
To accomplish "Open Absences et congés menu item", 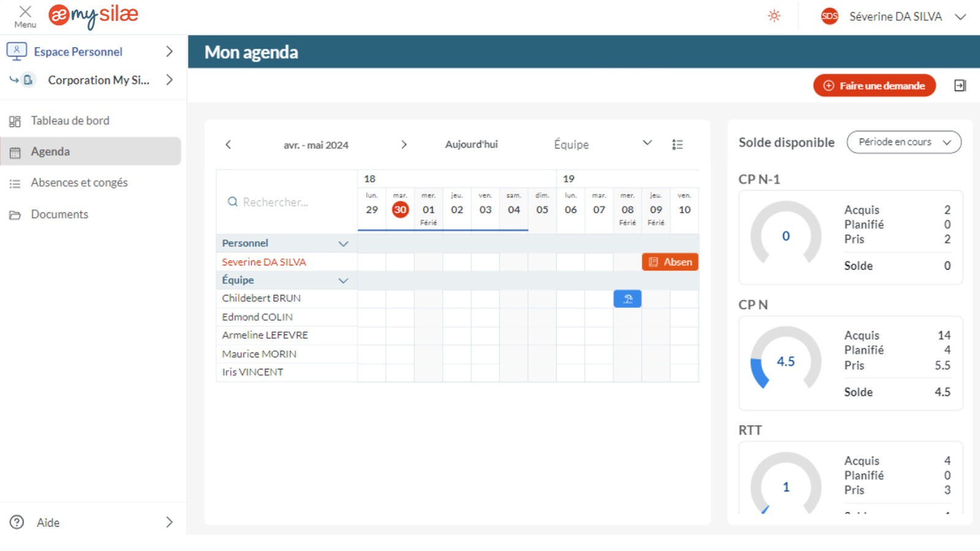I will click(x=79, y=182).
